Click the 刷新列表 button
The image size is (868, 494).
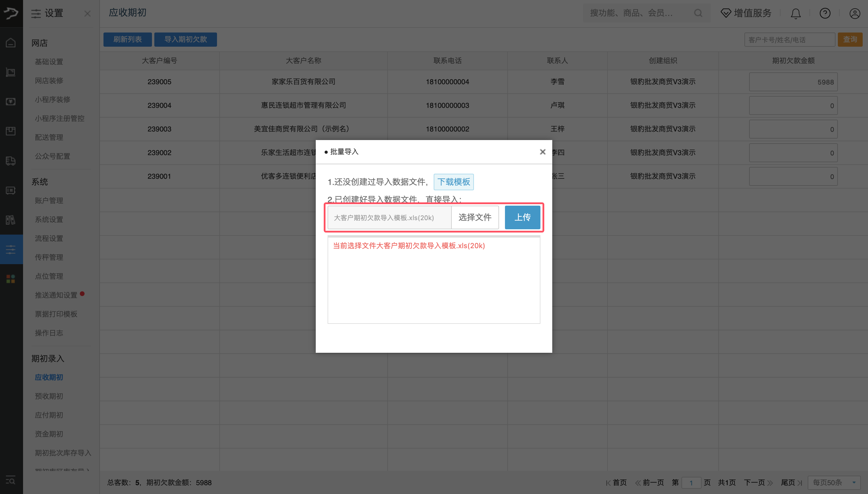tap(127, 39)
